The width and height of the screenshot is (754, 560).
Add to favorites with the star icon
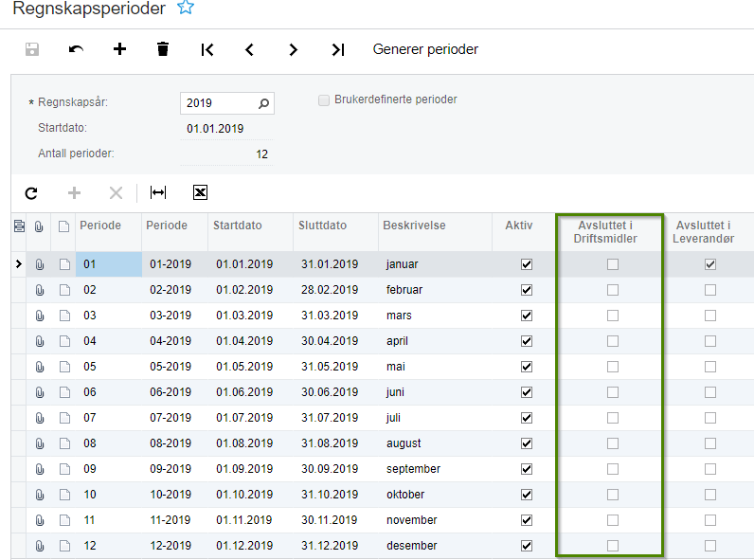pos(186,8)
